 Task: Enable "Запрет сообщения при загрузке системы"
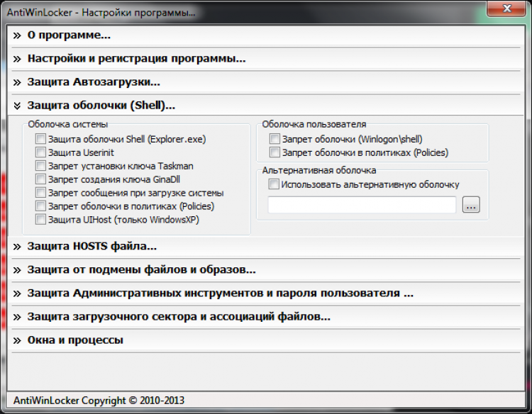point(40,192)
